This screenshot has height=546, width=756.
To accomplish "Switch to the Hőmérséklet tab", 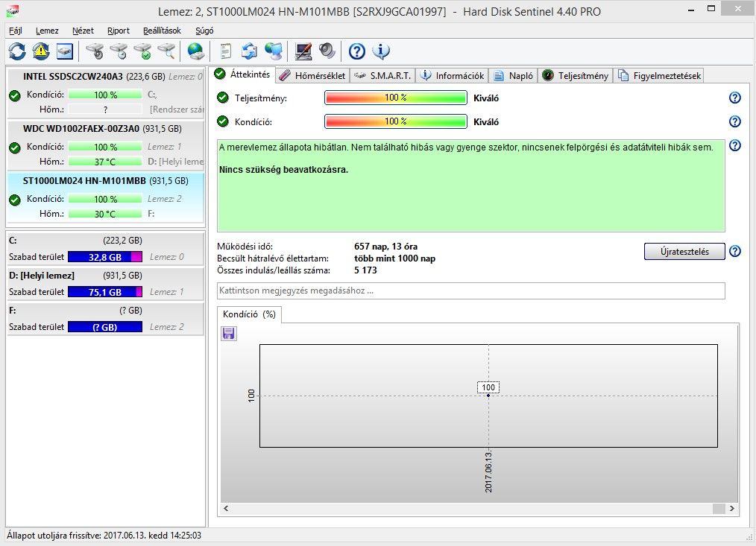I will pos(313,76).
